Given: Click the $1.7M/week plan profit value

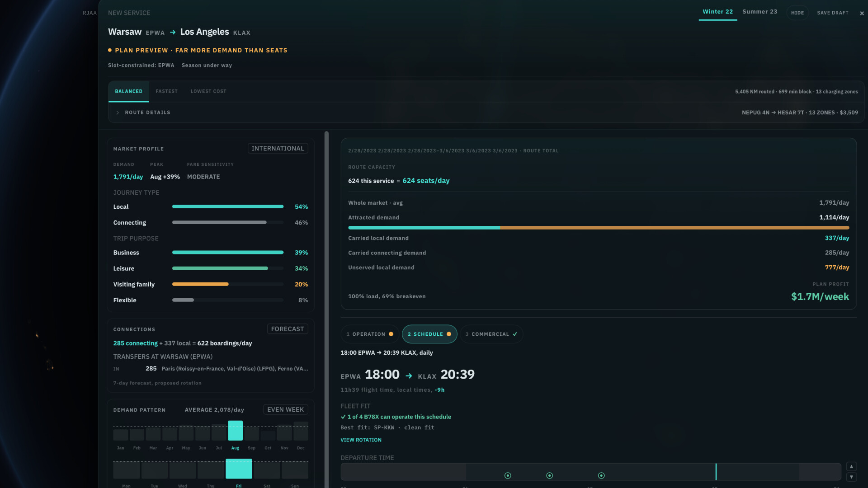Looking at the screenshot, I should pyautogui.click(x=820, y=297).
